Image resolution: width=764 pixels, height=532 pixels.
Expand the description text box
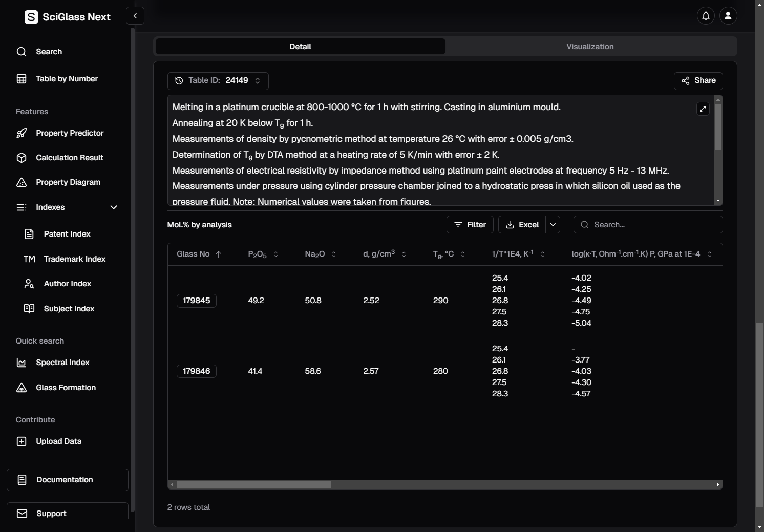[x=703, y=109]
